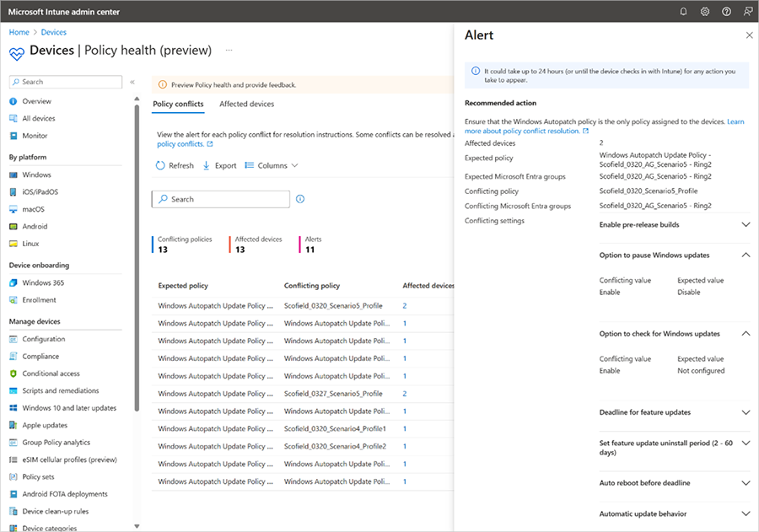759x532 pixels.
Task: Go to Devices breadcrumb link
Action: pyautogui.click(x=54, y=32)
